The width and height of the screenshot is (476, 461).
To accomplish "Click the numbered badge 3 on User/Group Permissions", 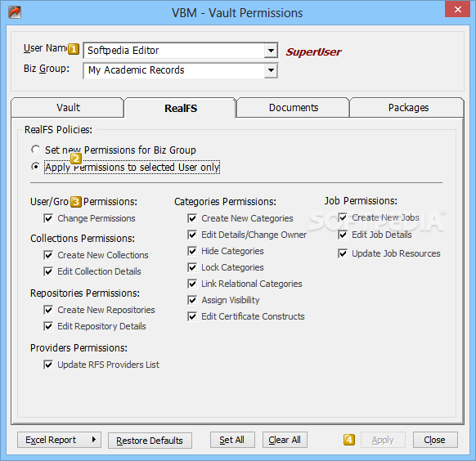I will coord(76,202).
